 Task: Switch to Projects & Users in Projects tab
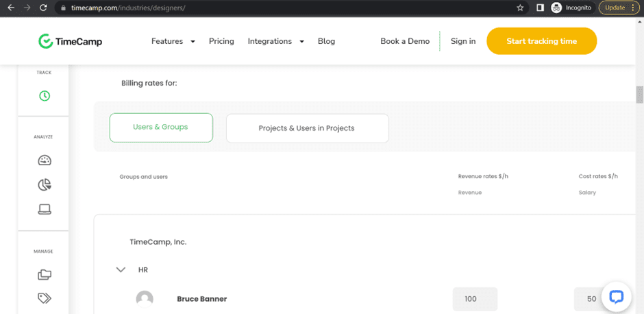click(x=307, y=128)
